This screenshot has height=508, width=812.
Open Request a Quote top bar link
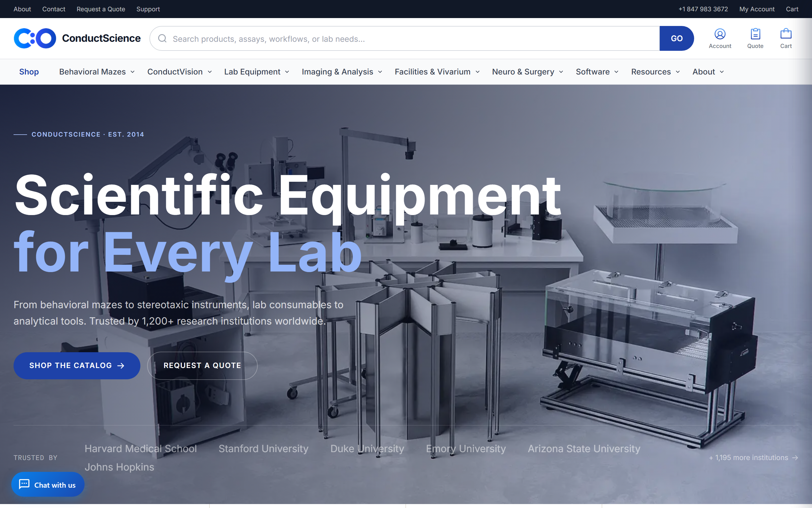[101, 9]
